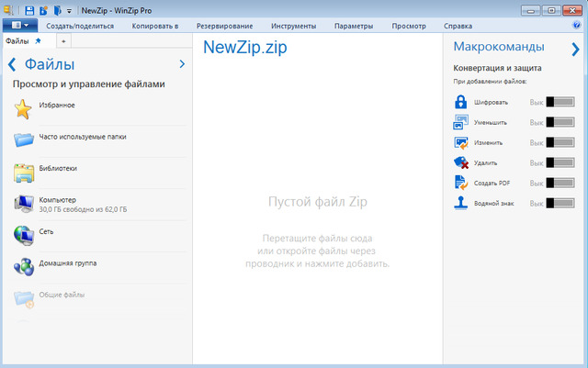588x368 pixels.
Task: Click the Уменьшить image resize icon
Action: click(x=461, y=122)
